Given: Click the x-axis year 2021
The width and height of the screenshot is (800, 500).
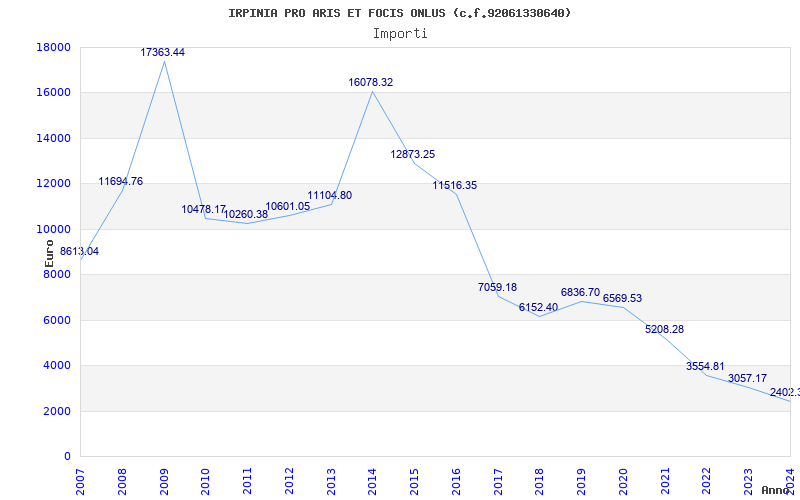Looking at the screenshot, I should pyautogui.click(x=665, y=482).
